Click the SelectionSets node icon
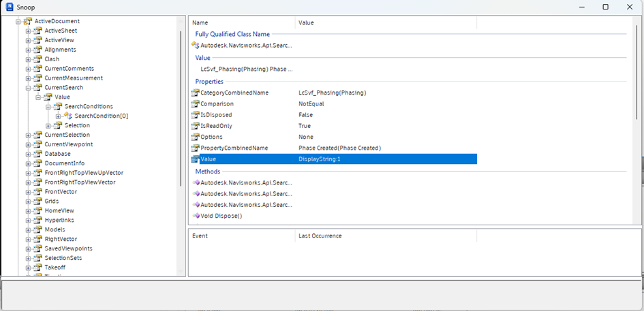 tap(38, 258)
